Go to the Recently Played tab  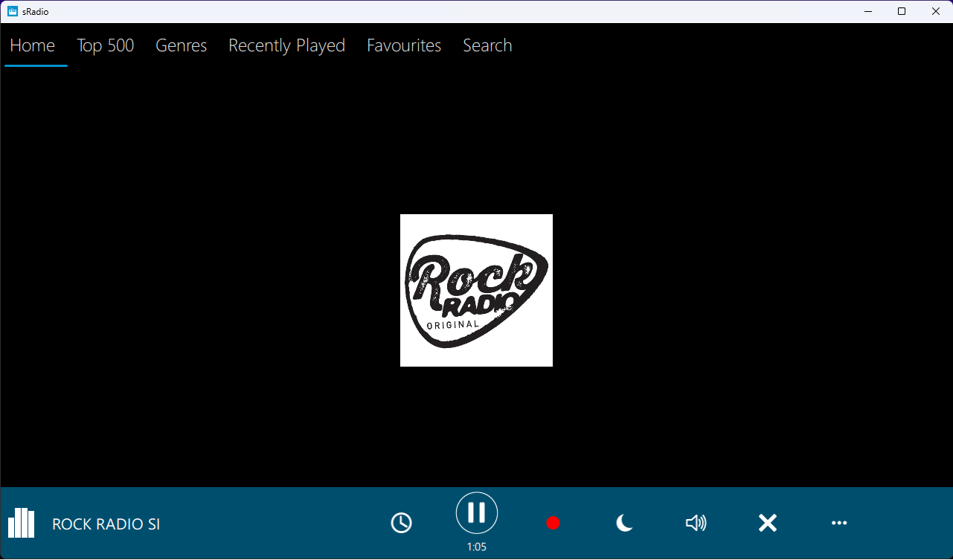pyautogui.click(x=286, y=45)
